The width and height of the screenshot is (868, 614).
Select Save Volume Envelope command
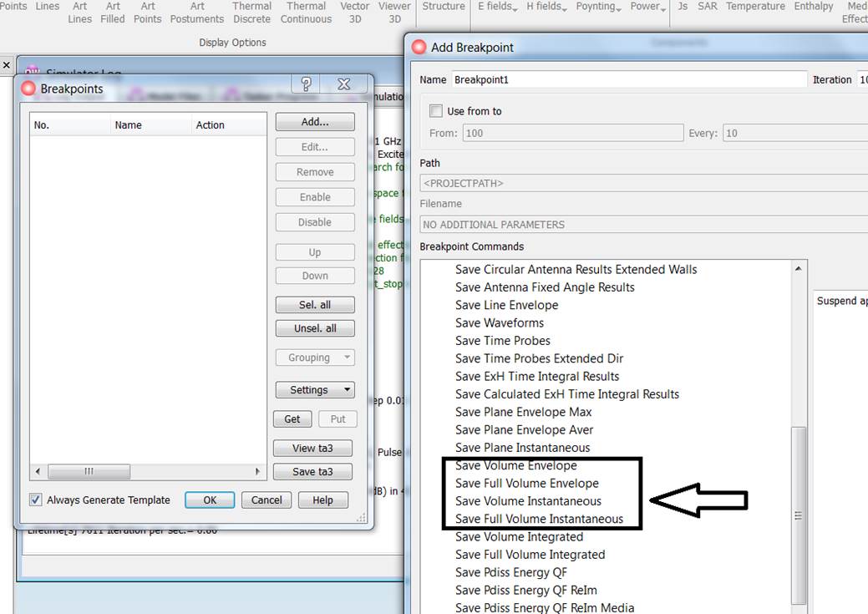click(x=516, y=465)
